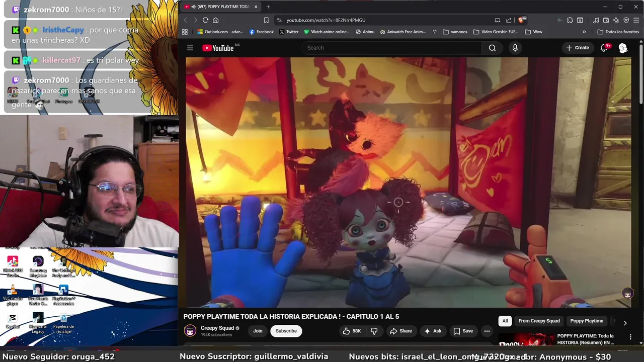Image resolution: width=644 pixels, height=362 pixels.
Task: Select From Creepy Squad chip
Action: tap(539, 321)
